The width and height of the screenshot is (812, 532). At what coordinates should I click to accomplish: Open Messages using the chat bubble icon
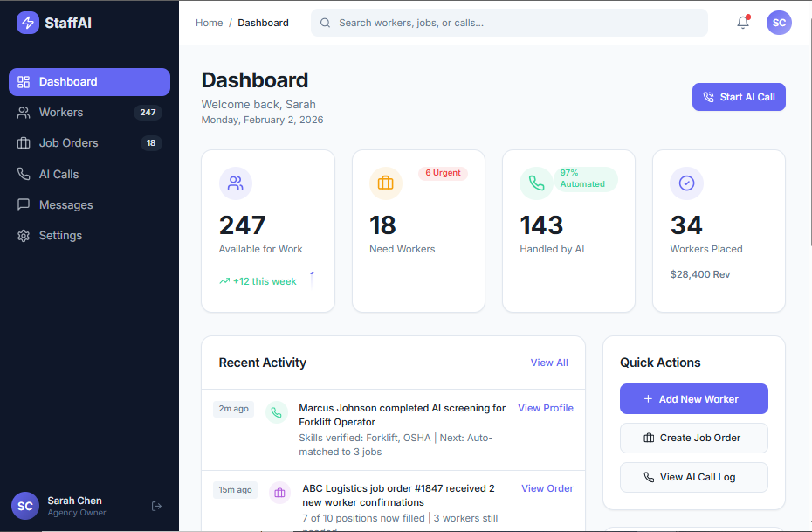click(23, 204)
